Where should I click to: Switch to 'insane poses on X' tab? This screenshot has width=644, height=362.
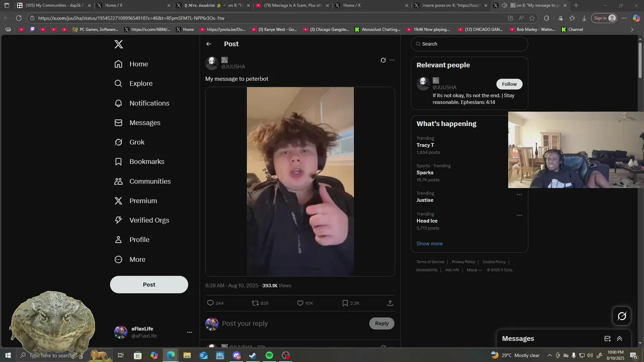click(451, 6)
